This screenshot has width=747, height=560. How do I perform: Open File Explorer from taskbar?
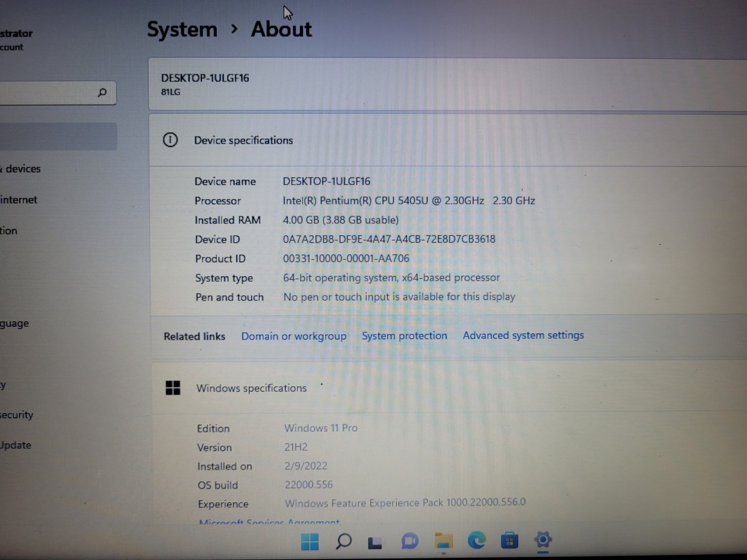click(444, 540)
